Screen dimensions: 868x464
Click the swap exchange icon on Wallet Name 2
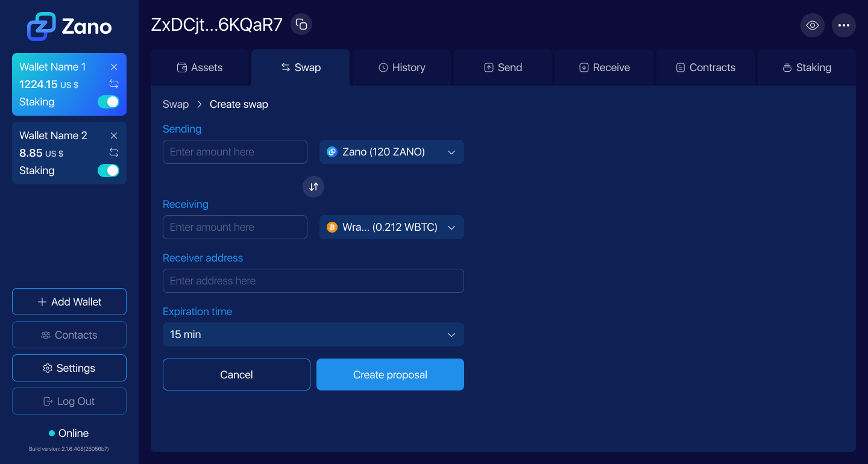click(114, 153)
